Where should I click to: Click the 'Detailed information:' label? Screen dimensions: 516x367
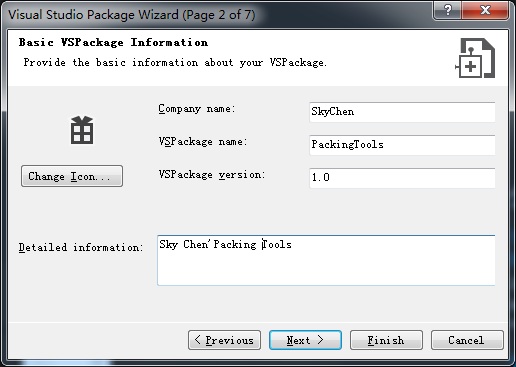point(81,247)
